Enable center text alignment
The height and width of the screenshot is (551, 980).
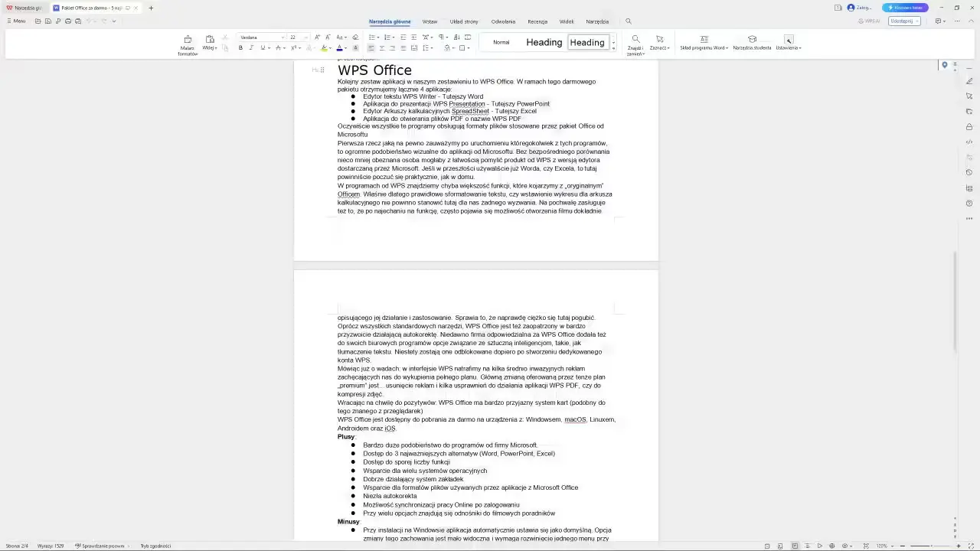(x=382, y=48)
